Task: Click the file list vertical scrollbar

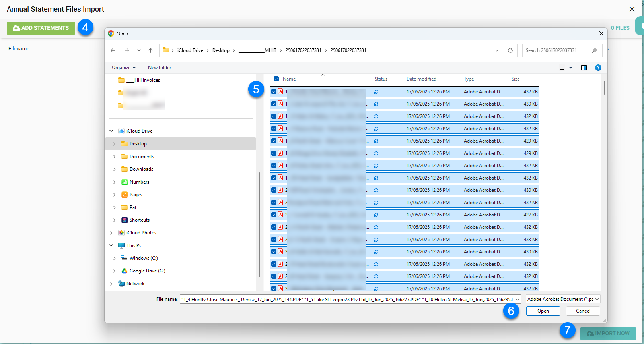Action: point(604,87)
